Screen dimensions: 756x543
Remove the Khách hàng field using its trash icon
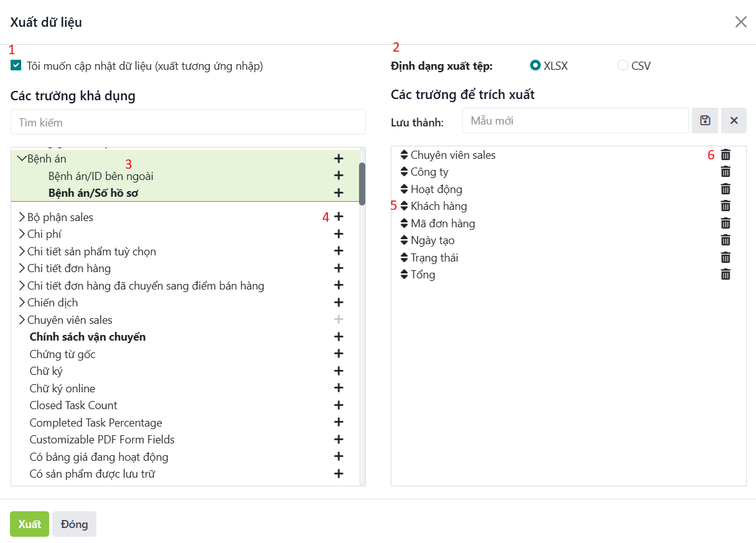tap(726, 206)
